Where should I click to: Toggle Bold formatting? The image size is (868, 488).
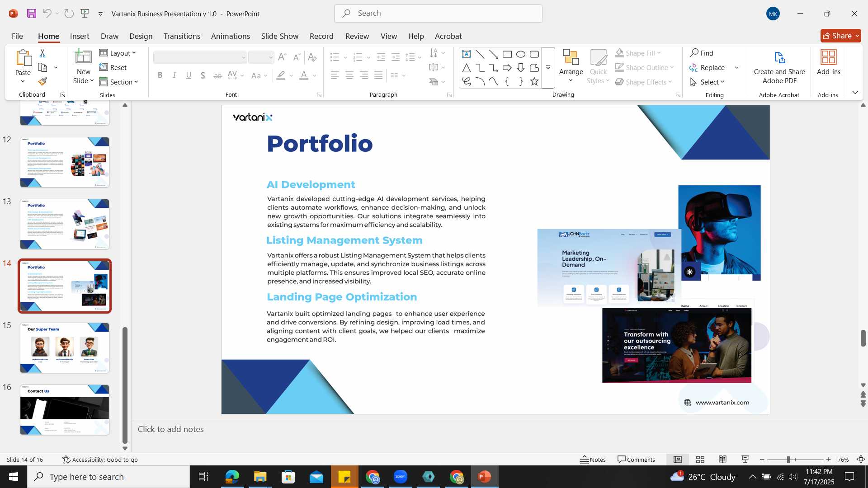click(x=160, y=75)
